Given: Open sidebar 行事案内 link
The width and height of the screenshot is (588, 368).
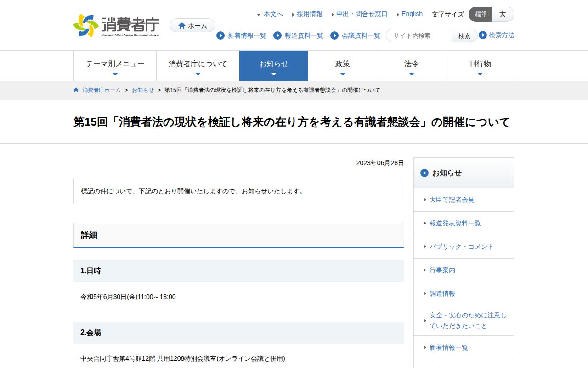Looking at the screenshot, I should (x=442, y=270).
